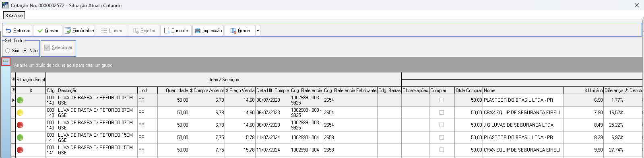Click red status circle of CPAX 9,90 row
The height and width of the screenshot is (158, 644).
coord(20,150)
